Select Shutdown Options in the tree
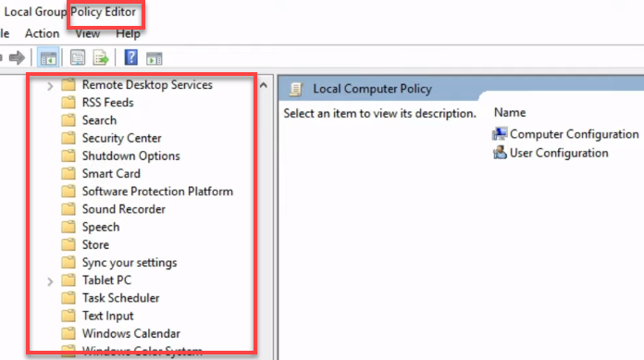Viewport: 644px width, 360px height. click(x=130, y=155)
